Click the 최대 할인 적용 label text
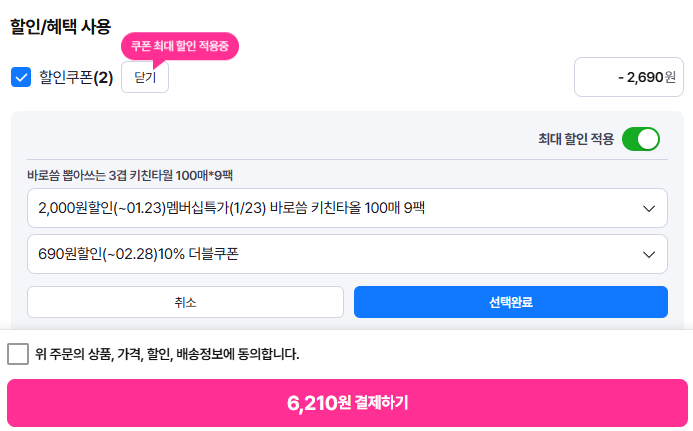The height and width of the screenshot is (431, 693). click(x=575, y=139)
